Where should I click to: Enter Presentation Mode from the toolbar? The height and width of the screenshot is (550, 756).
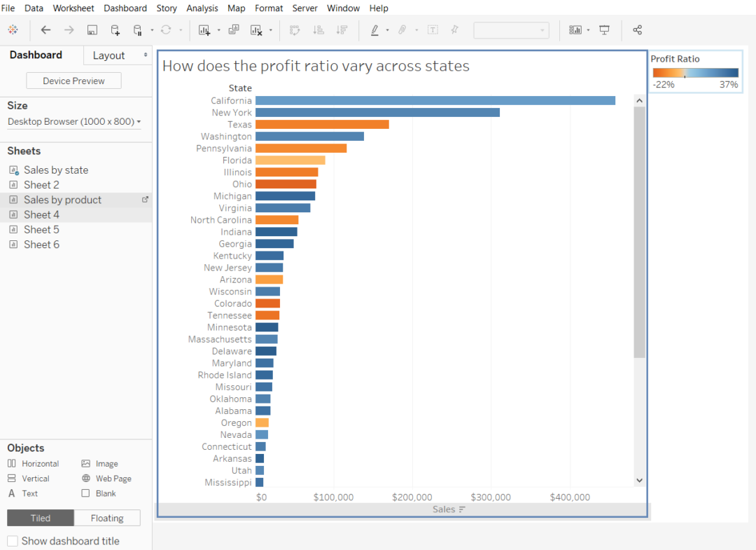pyautogui.click(x=604, y=30)
